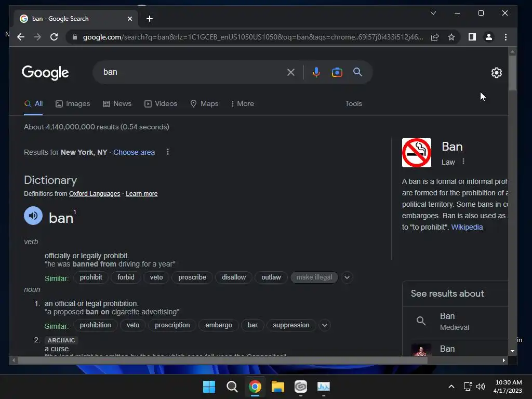Expand more verb synonyms after make illegal
Image resolution: width=532 pixels, height=399 pixels.
(347, 277)
